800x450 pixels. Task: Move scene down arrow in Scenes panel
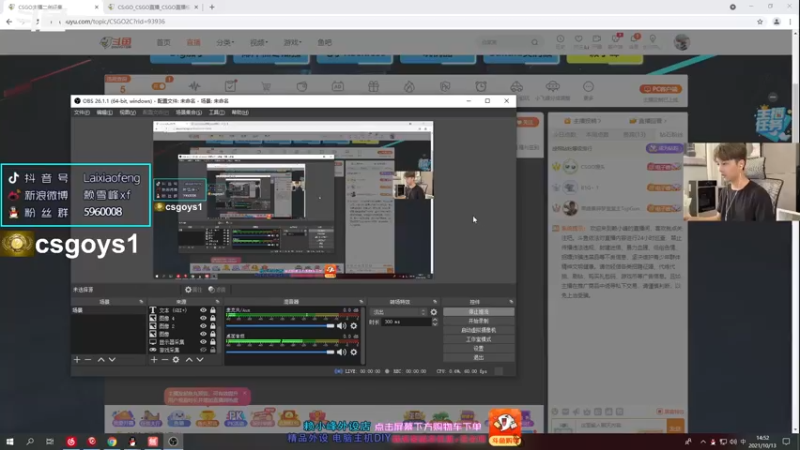pyautogui.click(x=112, y=360)
